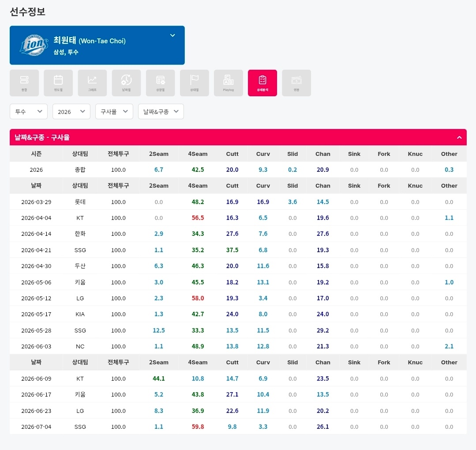Select the 2026-04-21 date cell
Screen dimensions: 476x450
pos(36,250)
